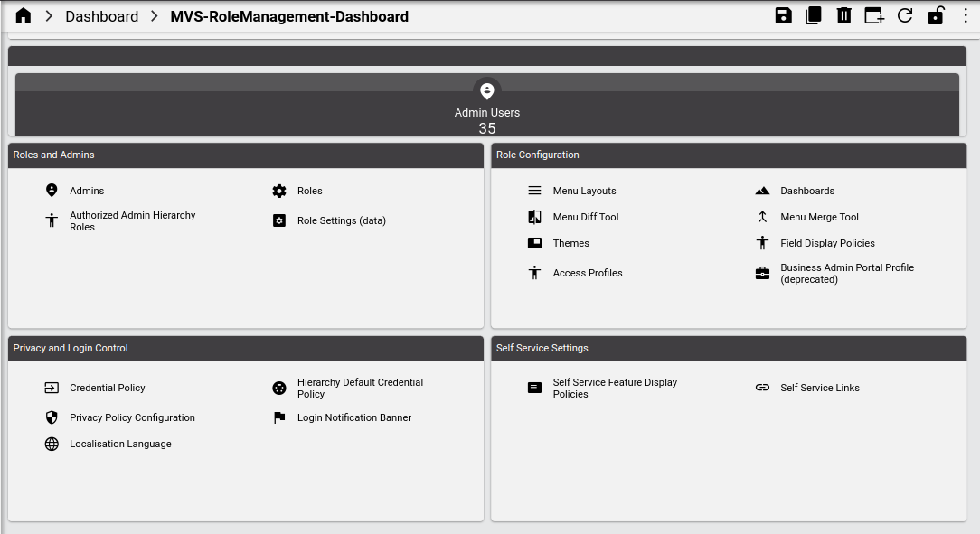980x534 pixels.
Task: Refresh the dashboard using the refresh icon
Action: tap(905, 15)
